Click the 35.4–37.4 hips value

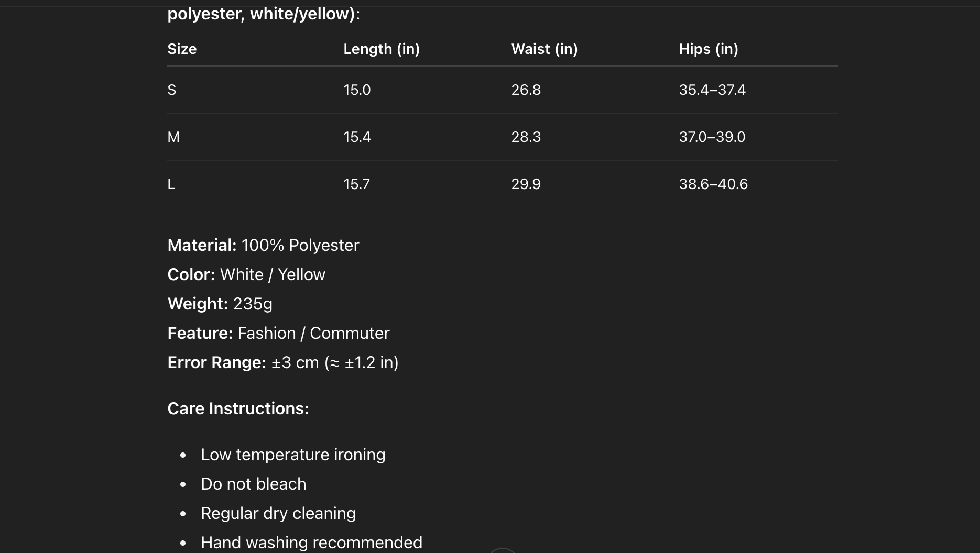[712, 90]
